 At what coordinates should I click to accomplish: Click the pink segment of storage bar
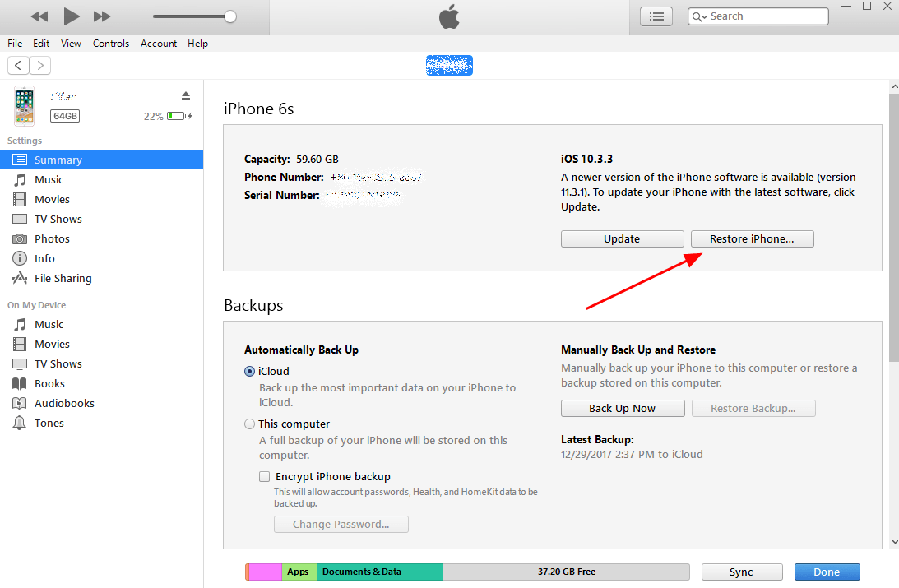click(x=266, y=572)
